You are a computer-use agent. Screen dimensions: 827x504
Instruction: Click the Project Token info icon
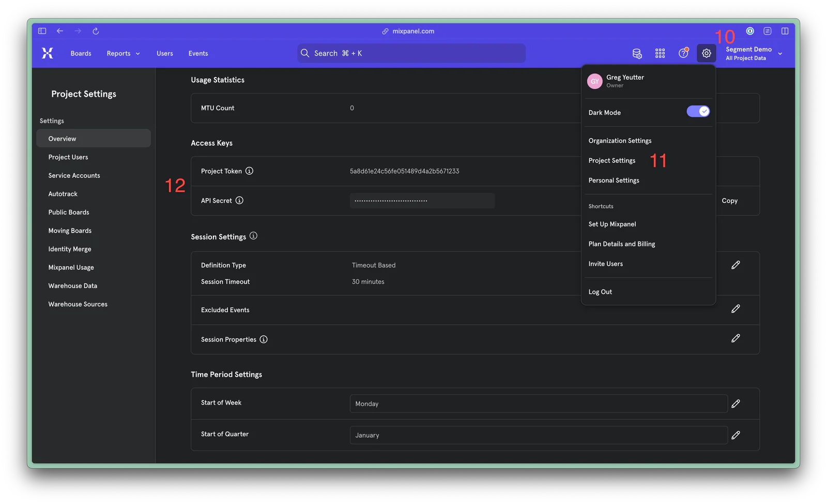[250, 171]
